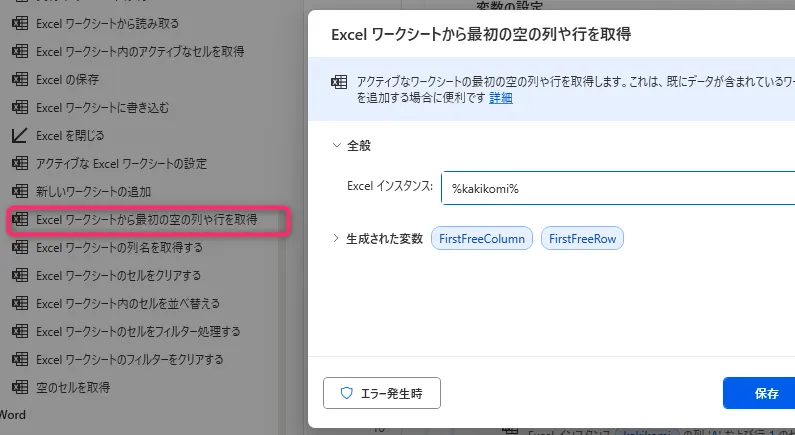The height and width of the screenshot is (435, 795).
Task: Click the Excel インスタンス input field
Action: click(x=615, y=187)
